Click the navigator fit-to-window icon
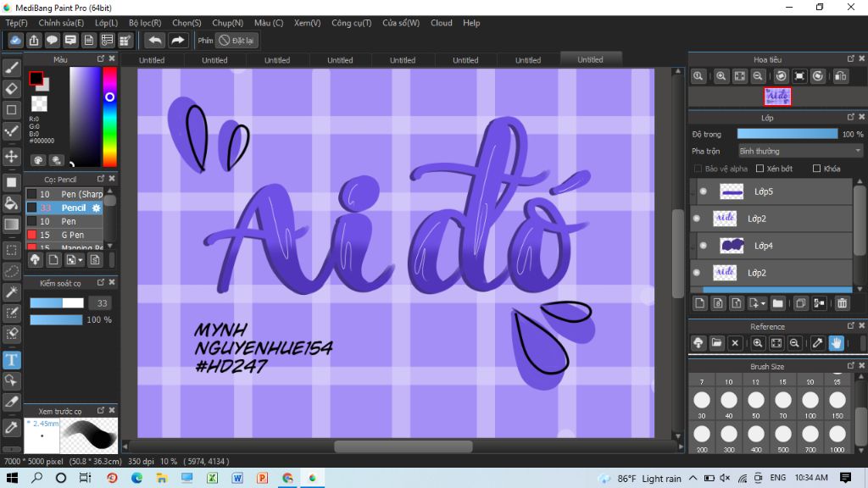 point(739,76)
